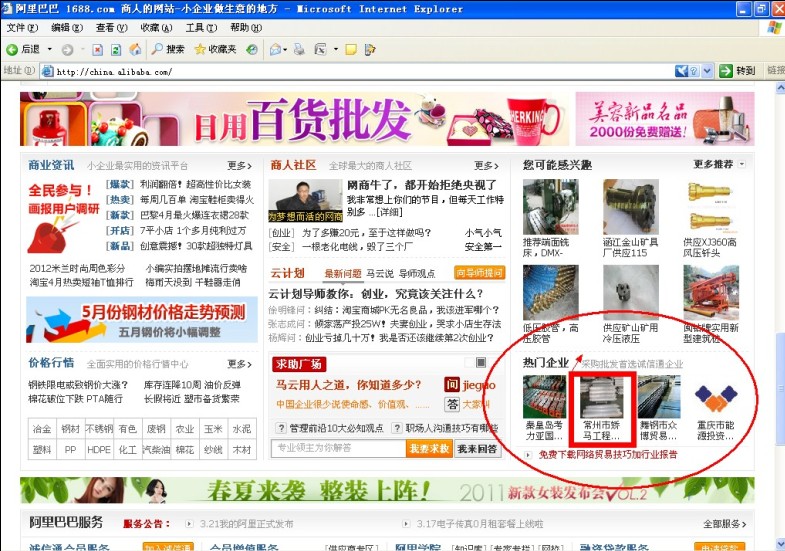Screen dimensions: 785x551
Task: Click the 全部服务 link
Action: pos(724,524)
